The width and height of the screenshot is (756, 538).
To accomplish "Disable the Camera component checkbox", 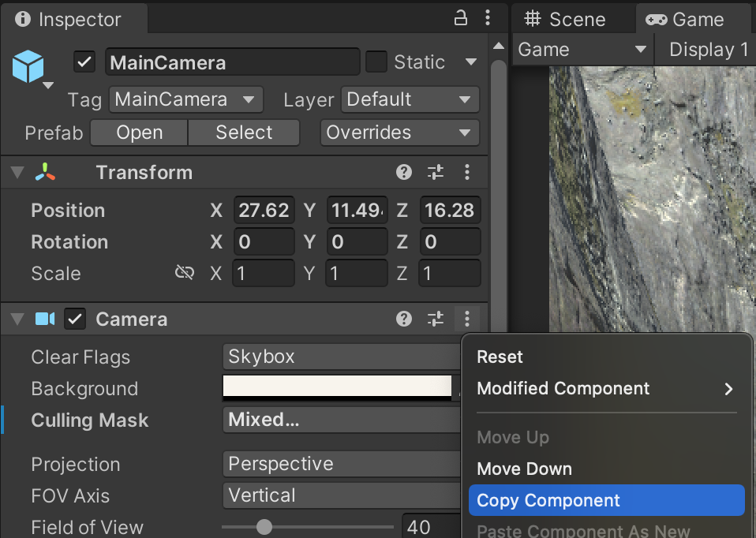I will 75,319.
